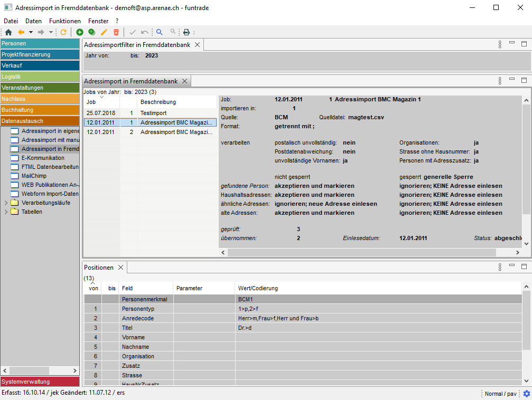Screen dimensions: 532x400
Task: Open the Funktionen menu
Action: pyautogui.click(x=64, y=21)
